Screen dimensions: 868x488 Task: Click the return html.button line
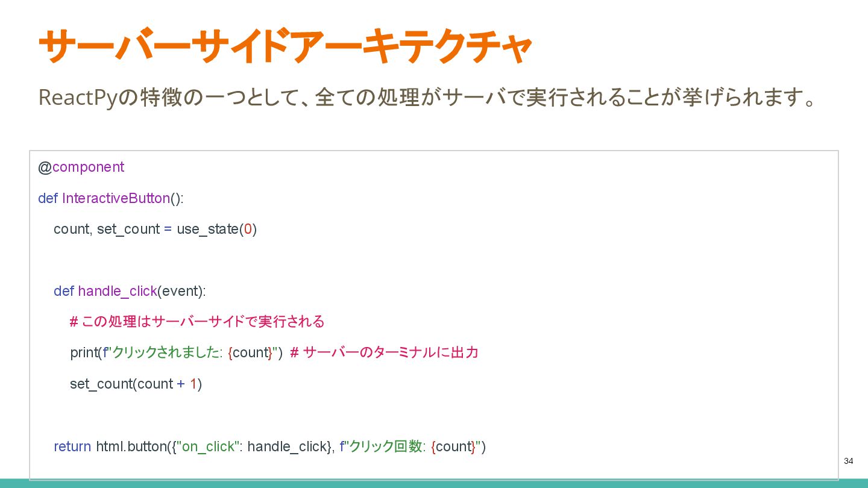click(x=269, y=446)
